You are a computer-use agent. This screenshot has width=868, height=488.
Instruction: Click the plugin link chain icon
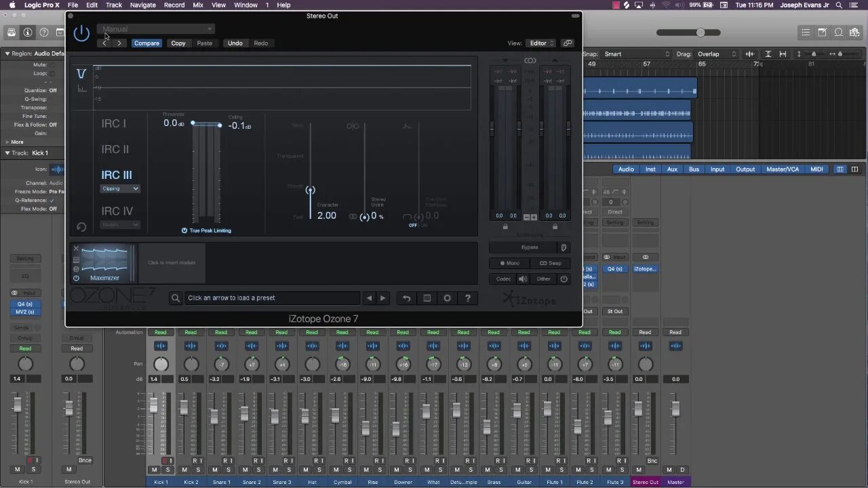(568, 43)
